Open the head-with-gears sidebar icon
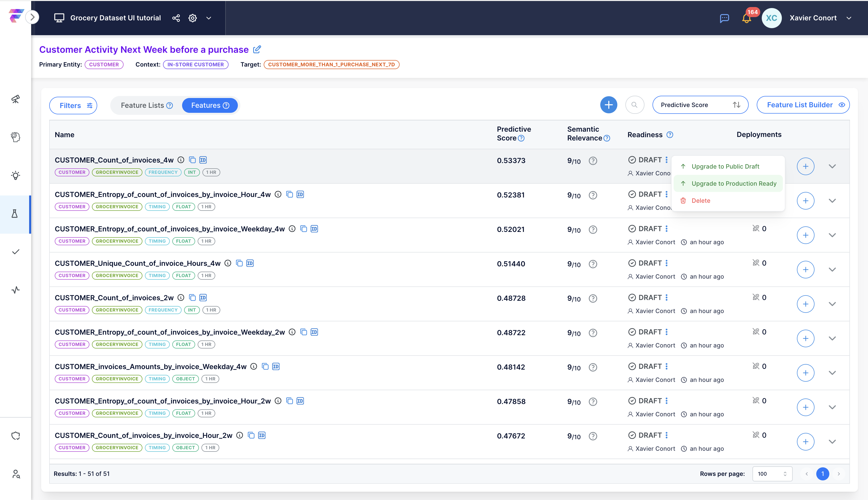This screenshot has height=500, width=868. pyautogui.click(x=15, y=137)
